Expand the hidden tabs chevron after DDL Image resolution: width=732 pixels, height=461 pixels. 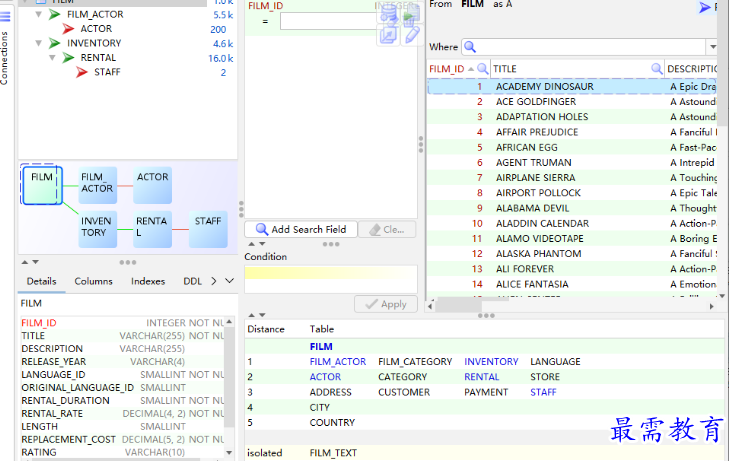click(x=213, y=282)
